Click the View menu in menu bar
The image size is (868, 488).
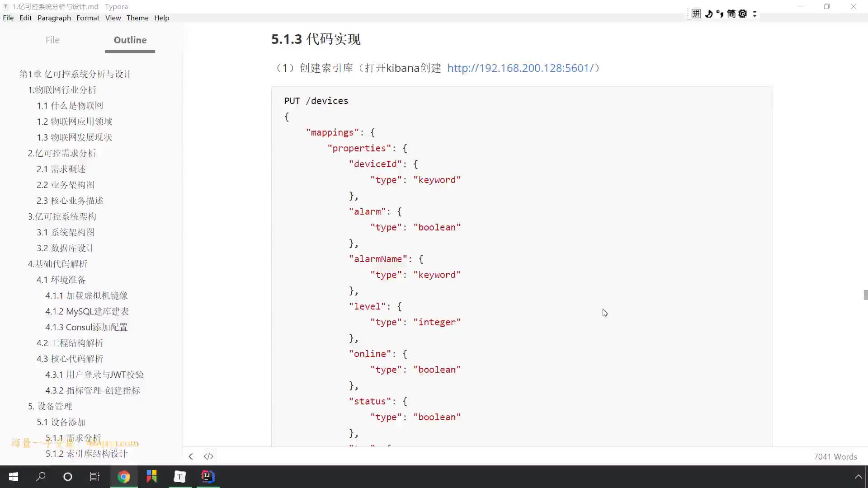click(113, 17)
